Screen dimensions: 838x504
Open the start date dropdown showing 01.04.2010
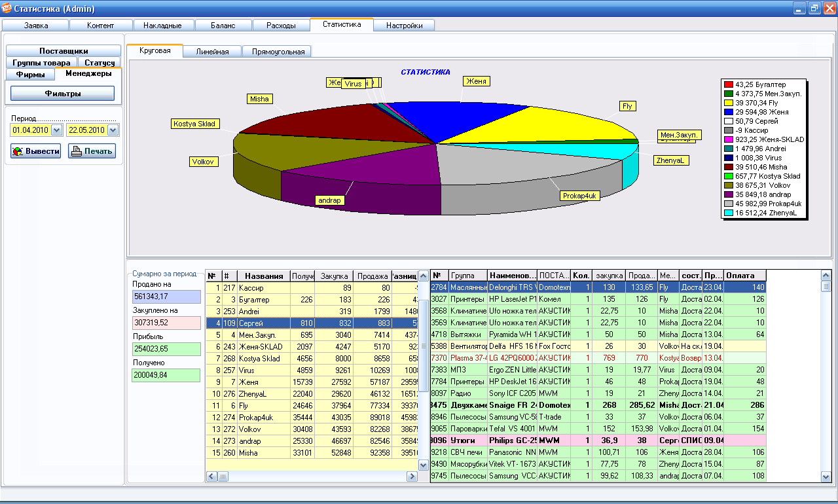(x=56, y=130)
